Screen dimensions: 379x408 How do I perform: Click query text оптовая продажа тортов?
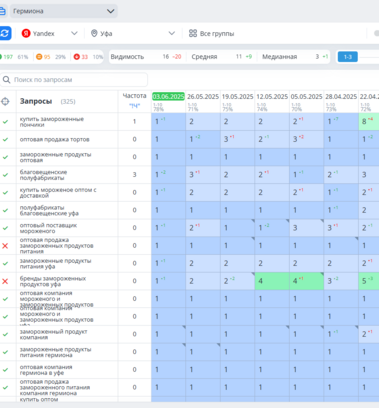(x=54, y=139)
